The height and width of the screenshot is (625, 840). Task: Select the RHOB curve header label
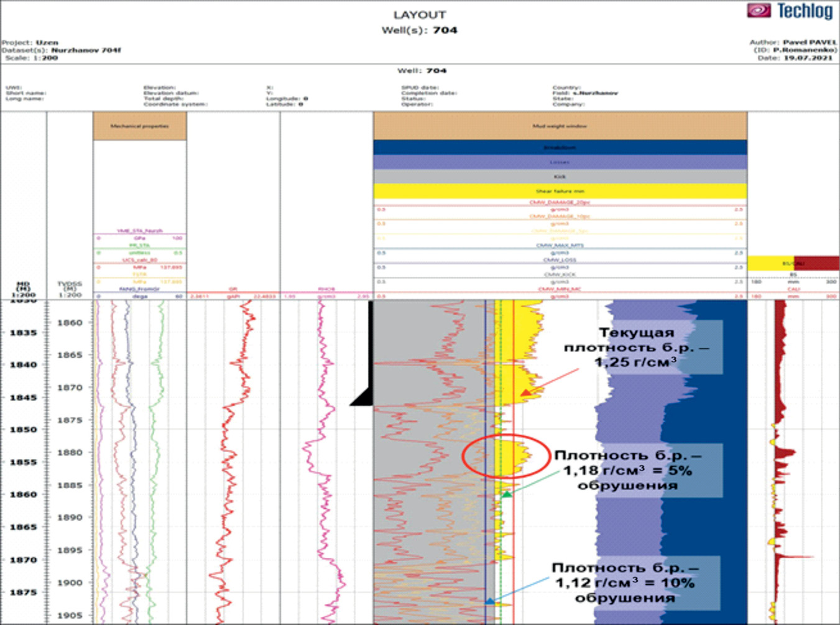326,289
